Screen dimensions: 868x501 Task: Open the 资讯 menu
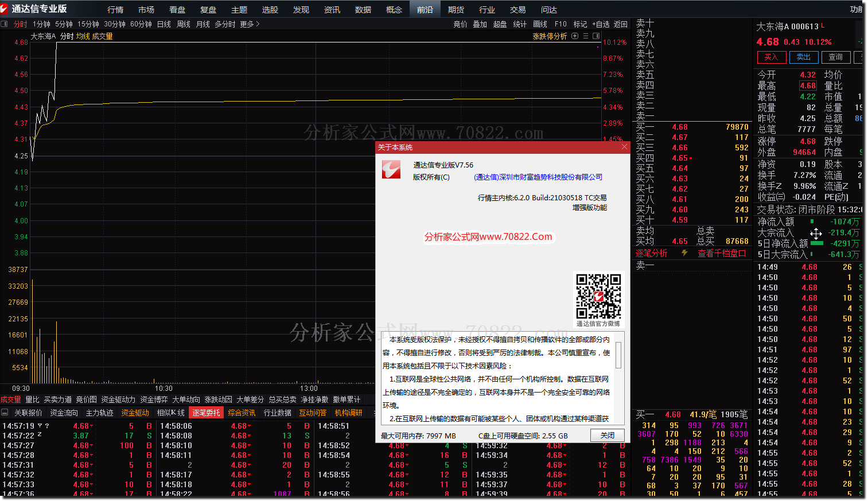coord(332,9)
